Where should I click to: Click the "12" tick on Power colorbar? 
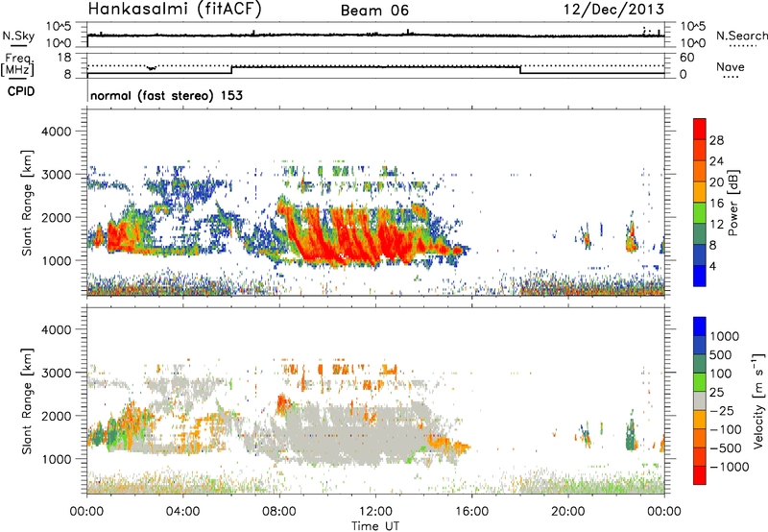tap(716, 225)
